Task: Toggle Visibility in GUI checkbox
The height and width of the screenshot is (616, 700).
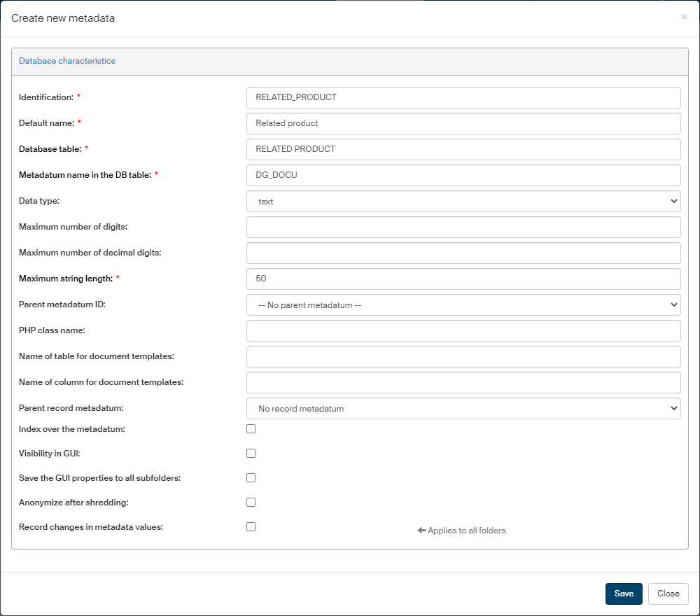Action: click(251, 453)
